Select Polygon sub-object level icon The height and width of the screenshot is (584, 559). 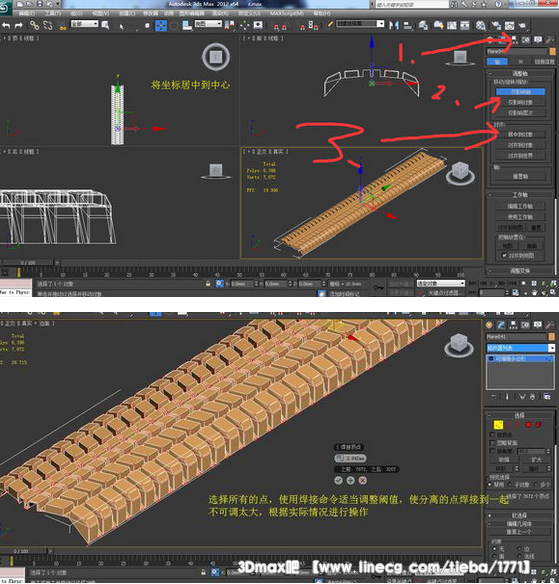pos(528,425)
